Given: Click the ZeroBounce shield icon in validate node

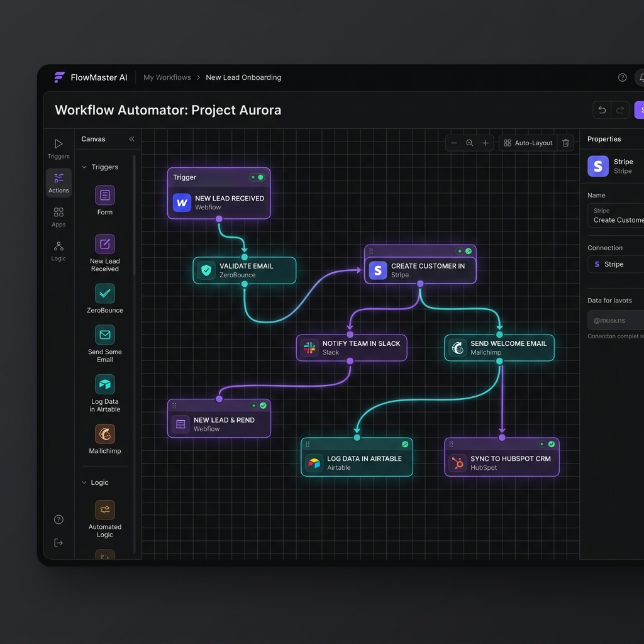Looking at the screenshot, I should pos(206,270).
